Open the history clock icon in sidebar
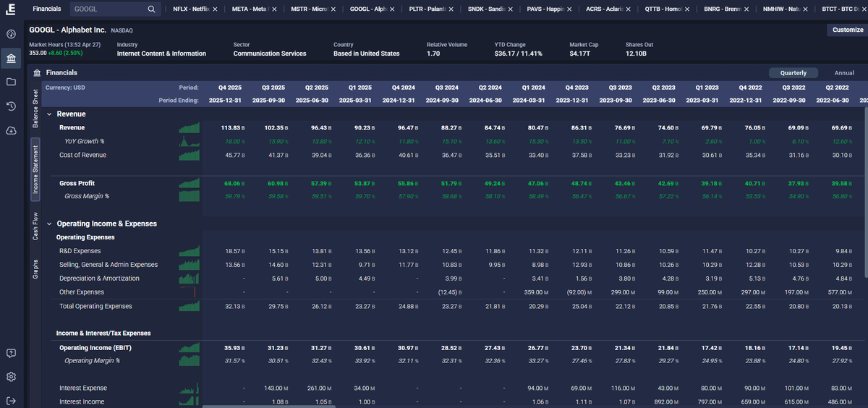Screen dimensions: 868x408 tap(11, 106)
